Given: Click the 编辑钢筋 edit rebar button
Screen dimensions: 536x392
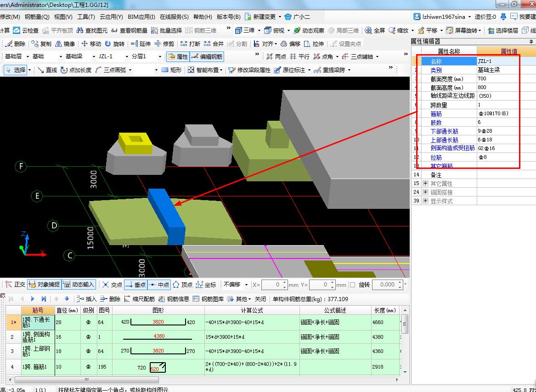Looking at the screenshot, I should pyautogui.click(x=207, y=57).
